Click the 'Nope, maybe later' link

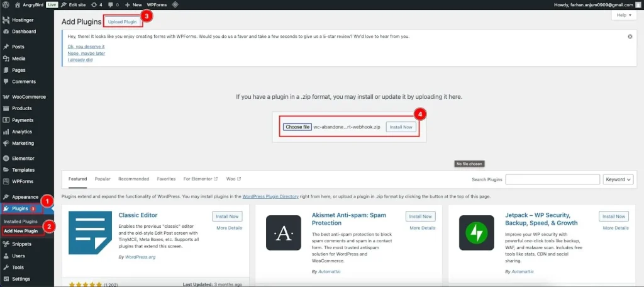[x=86, y=53]
